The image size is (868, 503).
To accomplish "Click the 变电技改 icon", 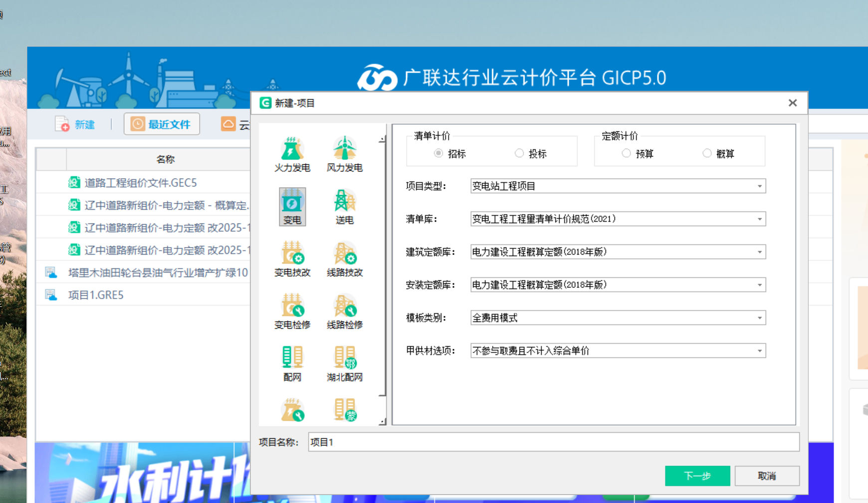I will tap(292, 258).
